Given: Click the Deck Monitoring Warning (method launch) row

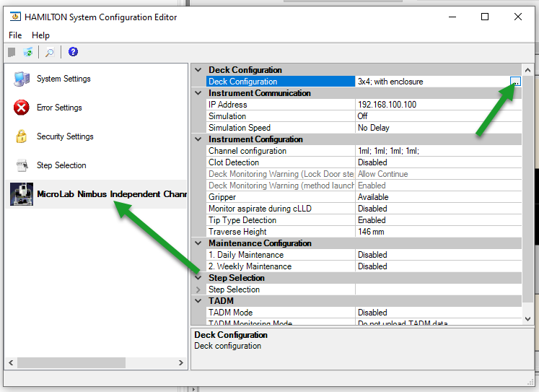Looking at the screenshot, I should (x=364, y=186).
